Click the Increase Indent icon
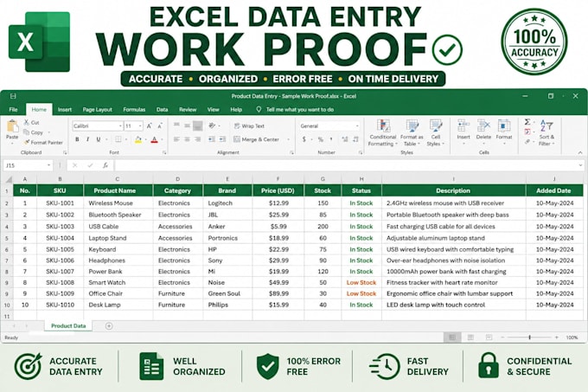Viewport: 588px width, 392px height. coord(222,139)
